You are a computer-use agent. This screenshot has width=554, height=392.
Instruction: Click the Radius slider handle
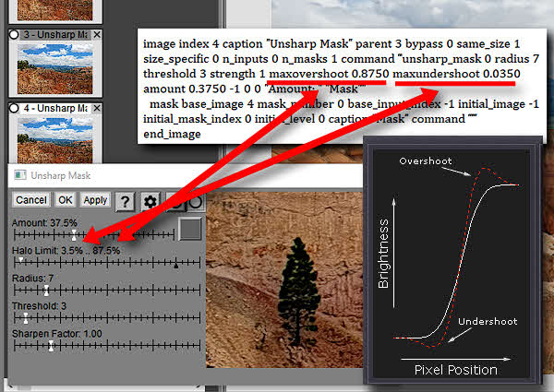click(44, 290)
